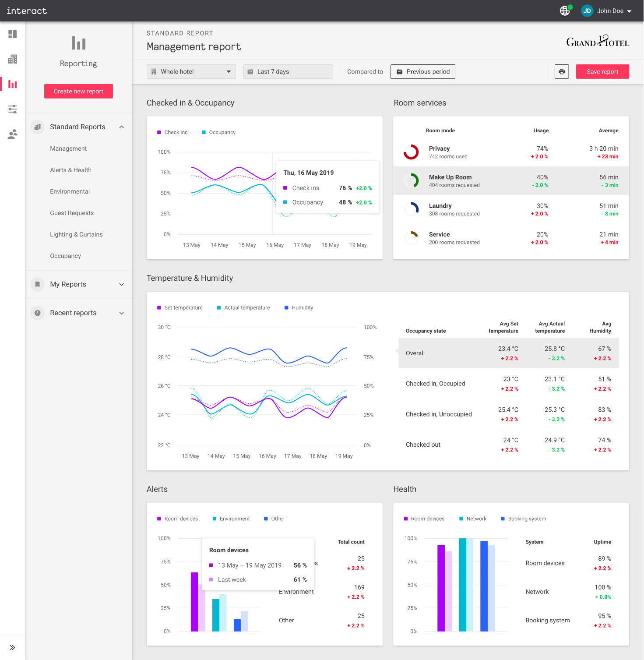Print the report using printer icon
Image resolution: width=644 pixels, height=660 pixels.
pyautogui.click(x=562, y=71)
